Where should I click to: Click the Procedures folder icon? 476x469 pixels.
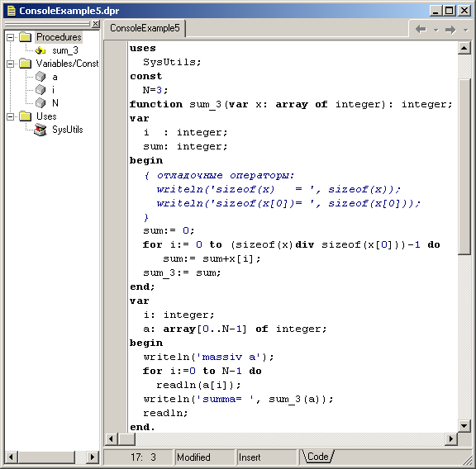pos(26,37)
